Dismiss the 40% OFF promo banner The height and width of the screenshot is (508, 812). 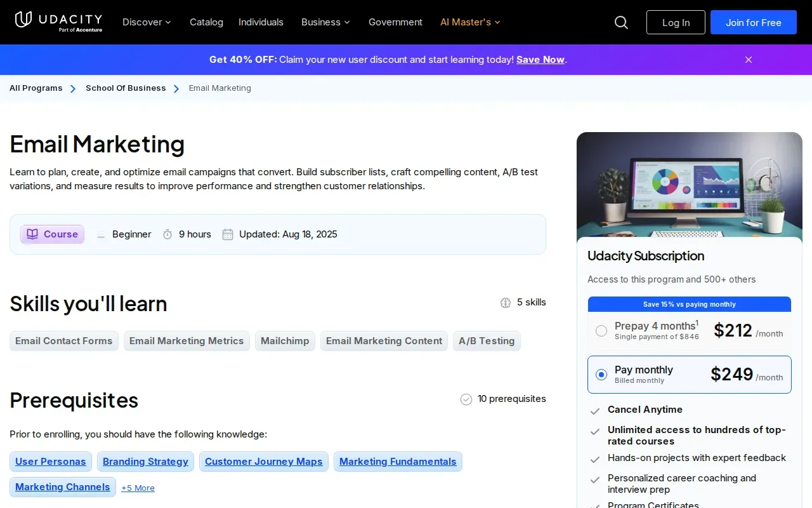[x=749, y=60]
